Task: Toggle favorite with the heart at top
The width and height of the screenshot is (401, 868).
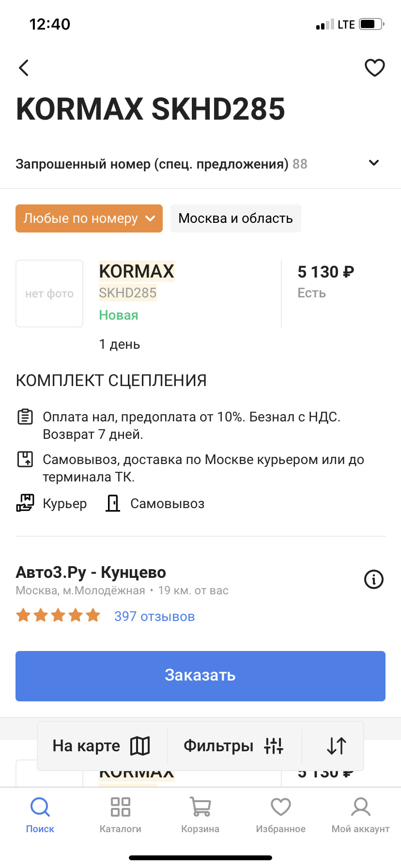Action: pyautogui.click(x=374, y=68)
